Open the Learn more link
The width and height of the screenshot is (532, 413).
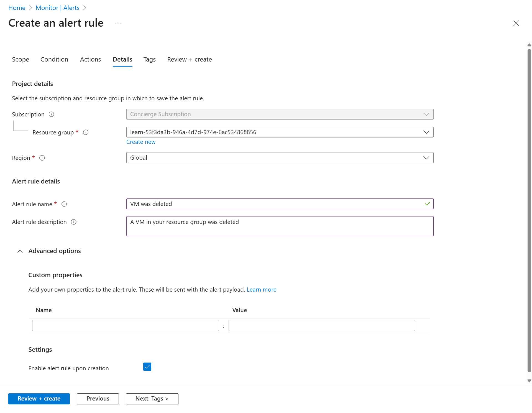262,289
